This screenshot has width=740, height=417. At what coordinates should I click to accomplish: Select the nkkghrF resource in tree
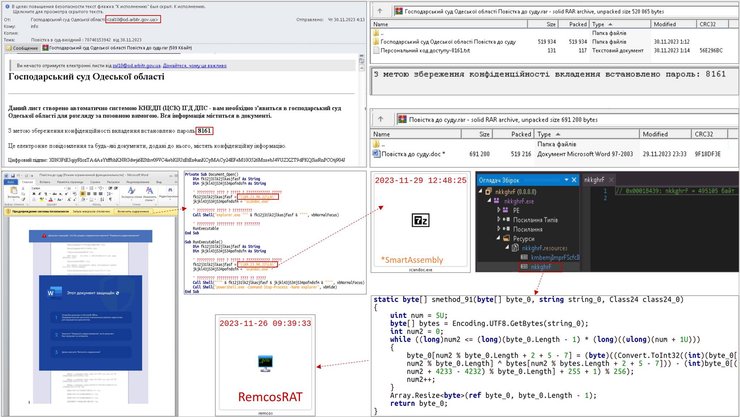(531, 268)
